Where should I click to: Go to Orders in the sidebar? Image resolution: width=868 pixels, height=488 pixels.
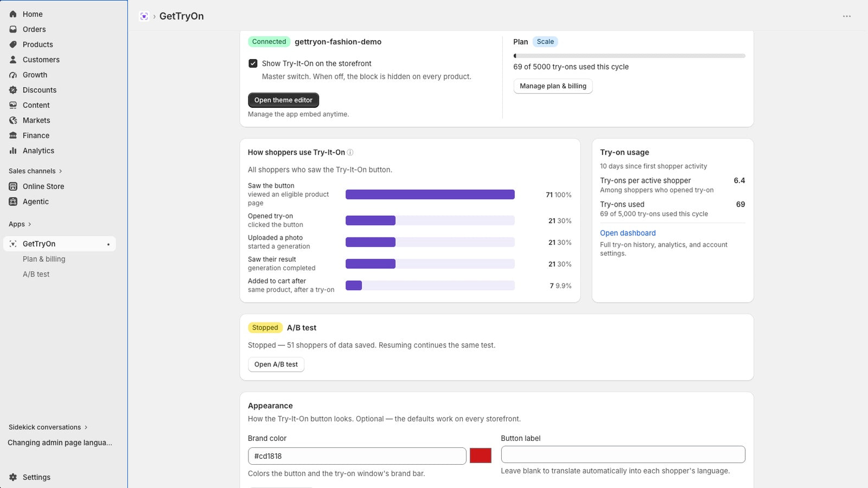(x=60, y=29)
